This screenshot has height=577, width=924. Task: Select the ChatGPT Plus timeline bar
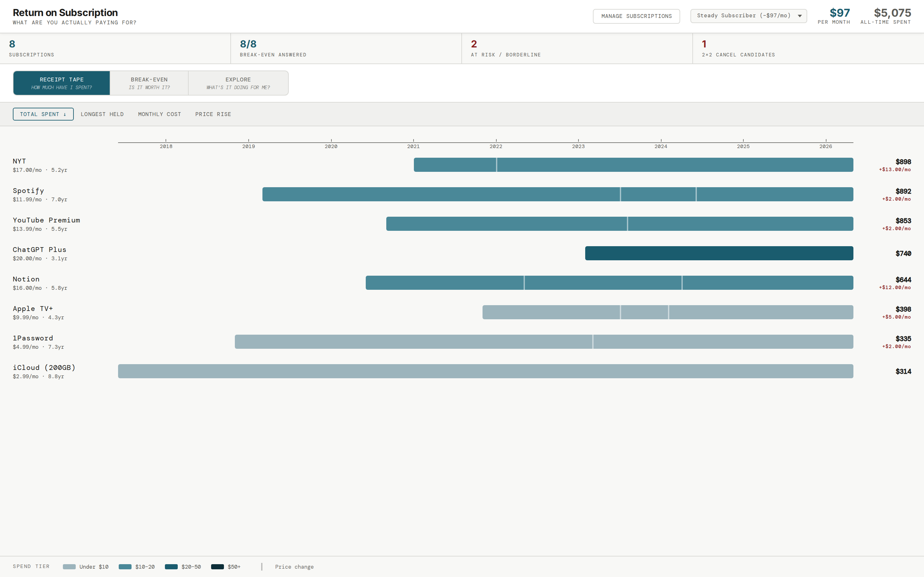pos(719,253)
